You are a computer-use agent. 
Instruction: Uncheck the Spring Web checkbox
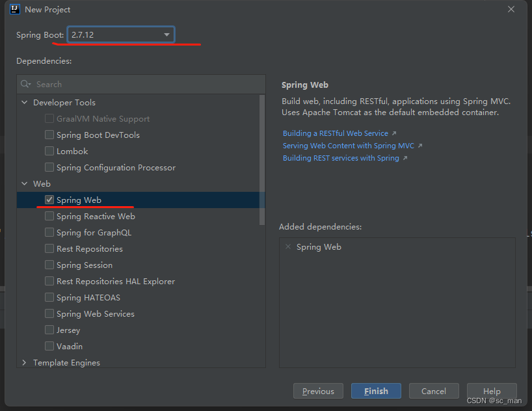click(49, 200)
